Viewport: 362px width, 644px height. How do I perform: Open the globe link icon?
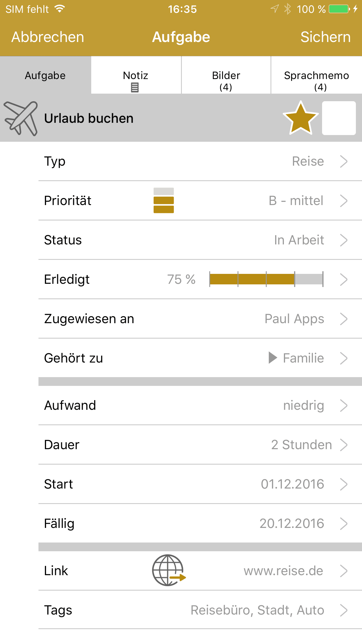(x=169, y=570)
